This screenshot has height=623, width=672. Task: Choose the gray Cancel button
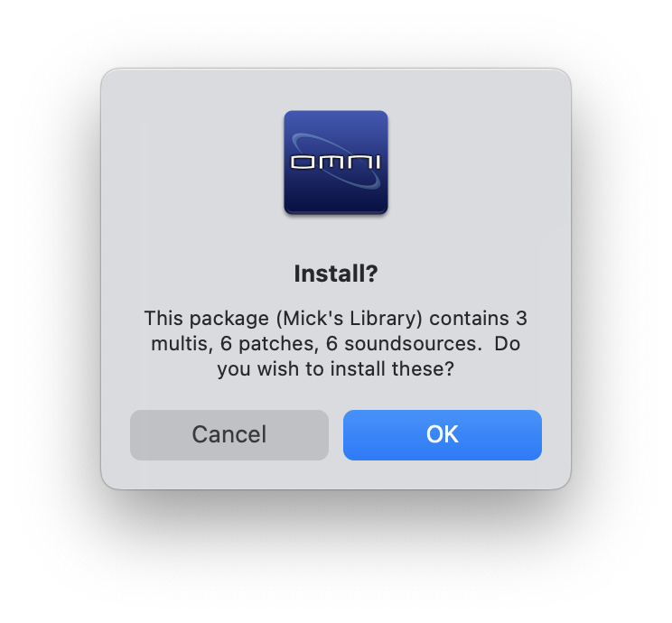click(229, 435)
